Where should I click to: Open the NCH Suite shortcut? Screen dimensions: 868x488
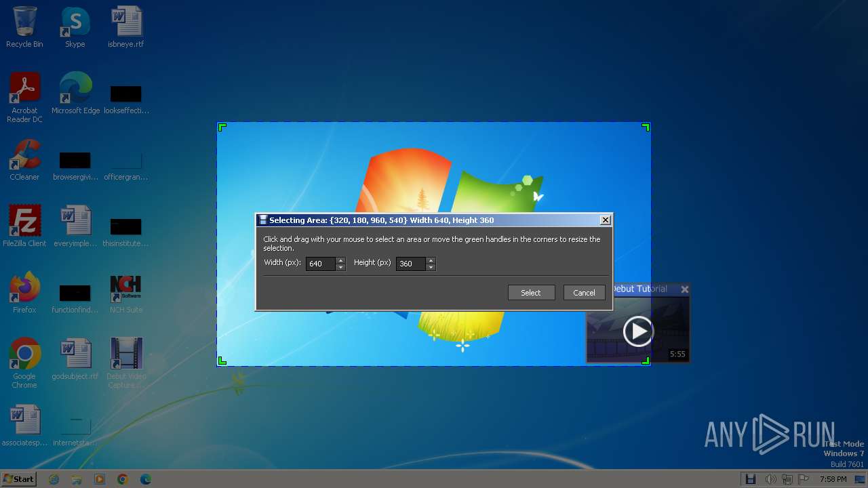point(126,293)
